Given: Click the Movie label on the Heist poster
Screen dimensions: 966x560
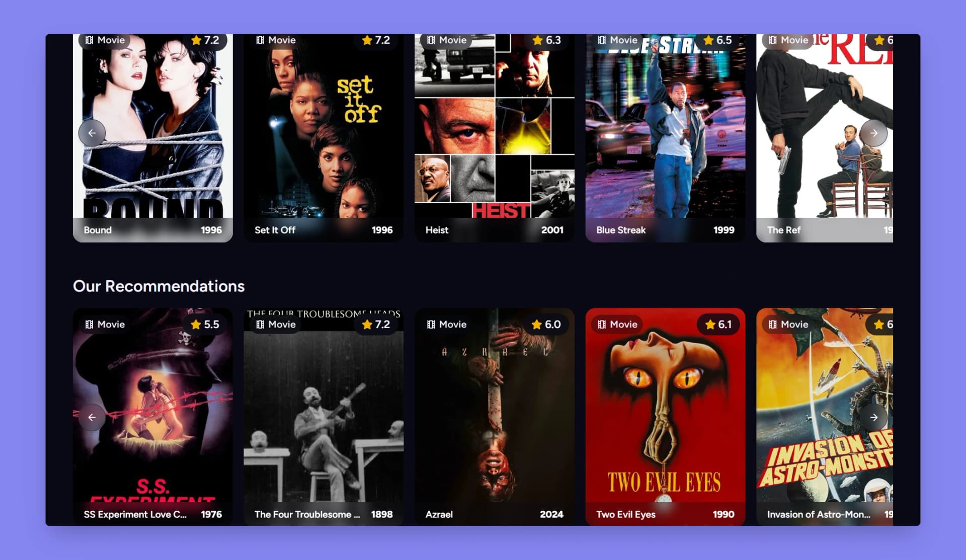Looking at the screenshot, I should pyautogui.click(x=452, y=40).
